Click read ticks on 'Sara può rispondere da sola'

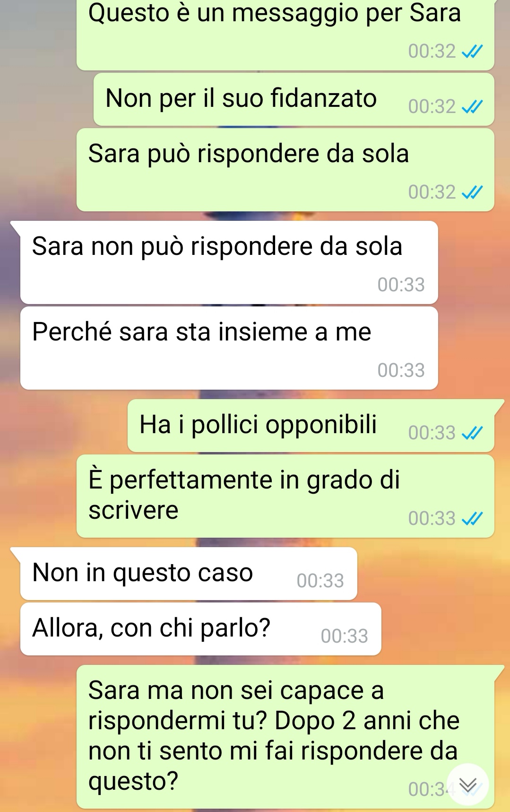(x=472, y=192)
